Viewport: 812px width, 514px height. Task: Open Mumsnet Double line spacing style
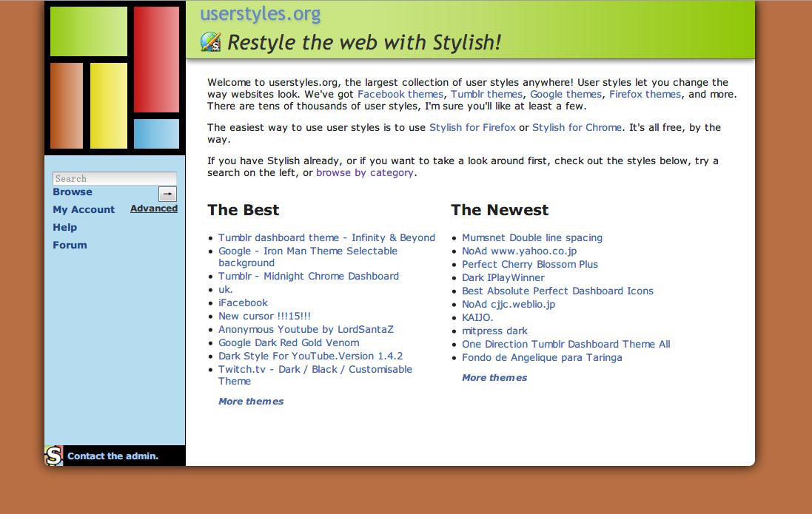click(532, 237)
